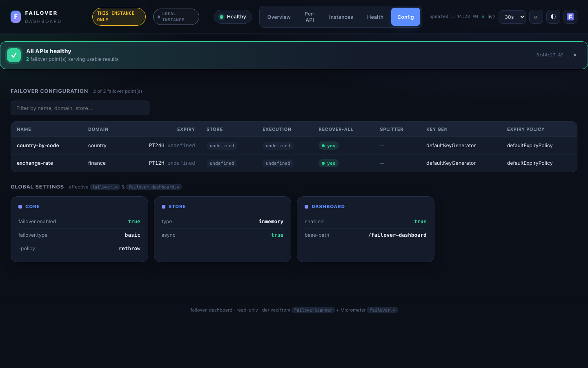The image size is (588, 368).
Task: Click defaultKeyGenerator in exchange-rate row
Action: coord(451,163)
